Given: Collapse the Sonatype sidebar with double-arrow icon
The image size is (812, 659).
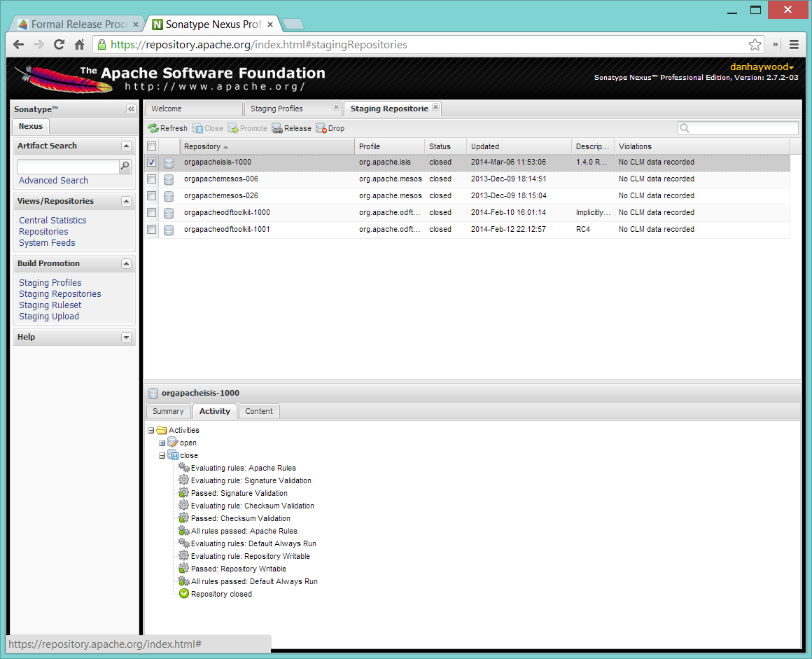Looking at the screenshot, I should (131, 109).
